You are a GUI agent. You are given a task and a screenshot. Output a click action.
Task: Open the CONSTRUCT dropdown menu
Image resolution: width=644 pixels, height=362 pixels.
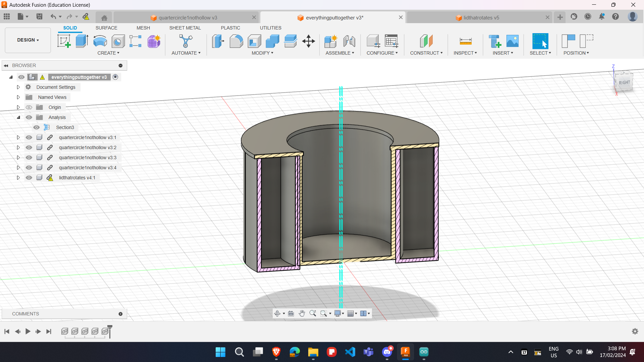click(426, 53)
